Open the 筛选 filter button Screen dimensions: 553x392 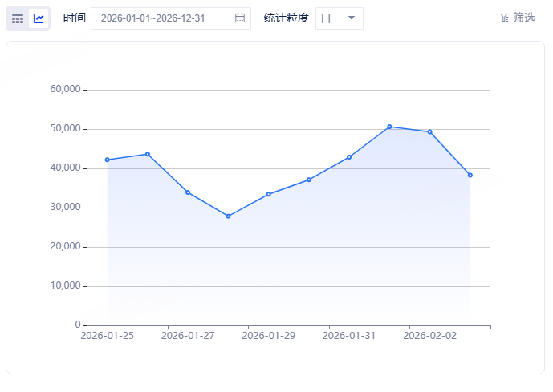coord(518,18)
